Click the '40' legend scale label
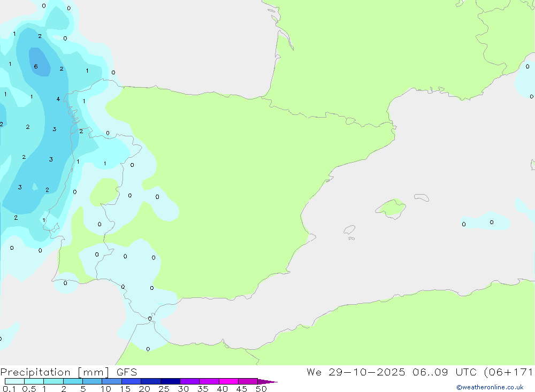 click(222, 389)
